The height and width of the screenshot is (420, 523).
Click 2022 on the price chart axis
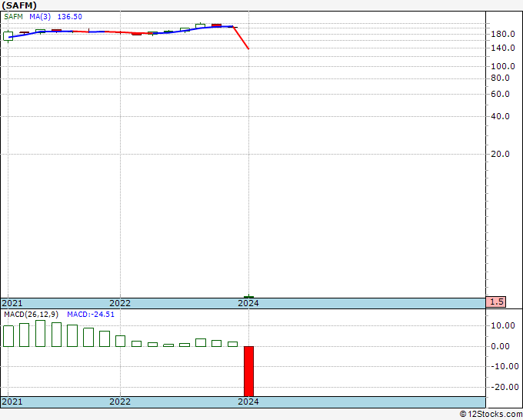tap(120, 303)
